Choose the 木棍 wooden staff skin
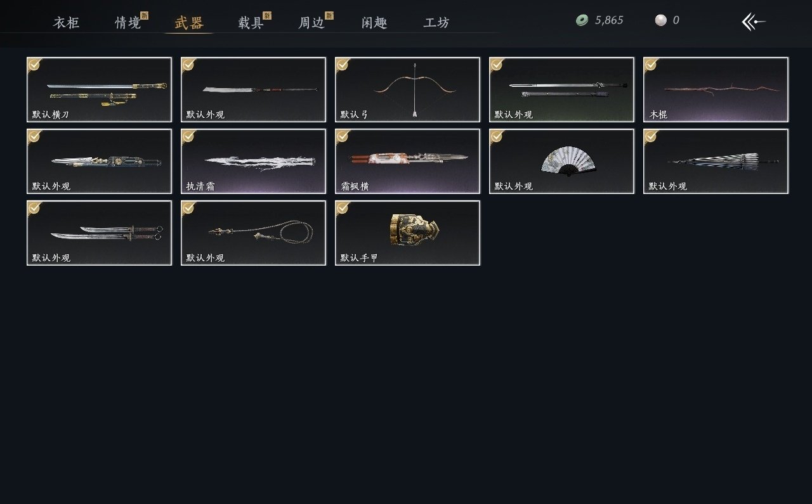 tap(716, 89)
